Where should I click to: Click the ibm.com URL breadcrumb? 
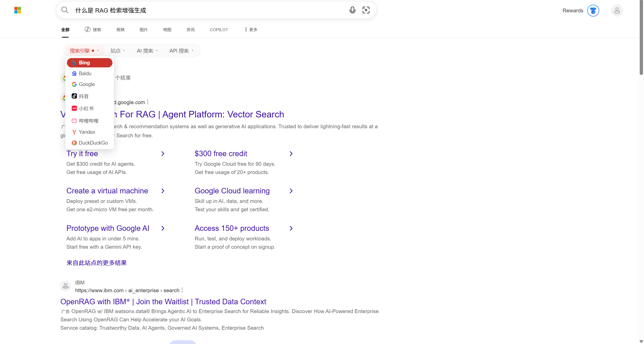[x=127, y=290]
